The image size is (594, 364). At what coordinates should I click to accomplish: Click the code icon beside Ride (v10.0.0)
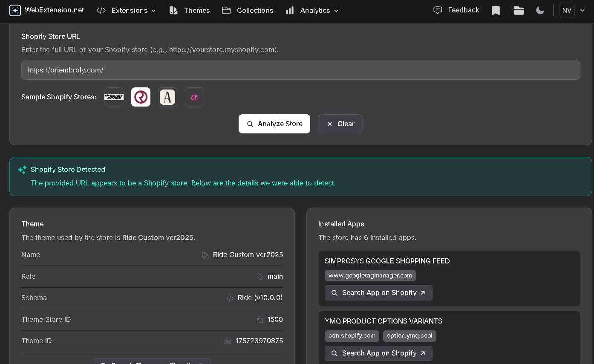pos(230,298)
